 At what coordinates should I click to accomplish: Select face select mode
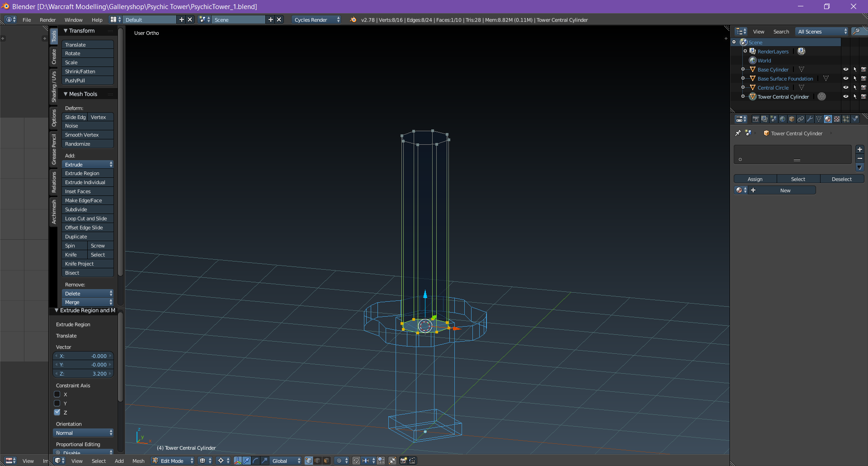[326, 461]
